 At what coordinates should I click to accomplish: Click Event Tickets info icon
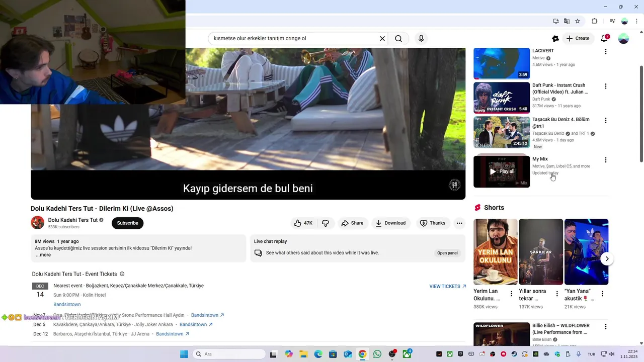coord(122,274)
